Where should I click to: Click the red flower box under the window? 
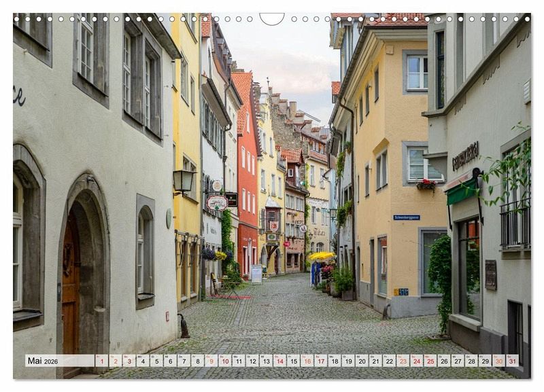[426, 184]
